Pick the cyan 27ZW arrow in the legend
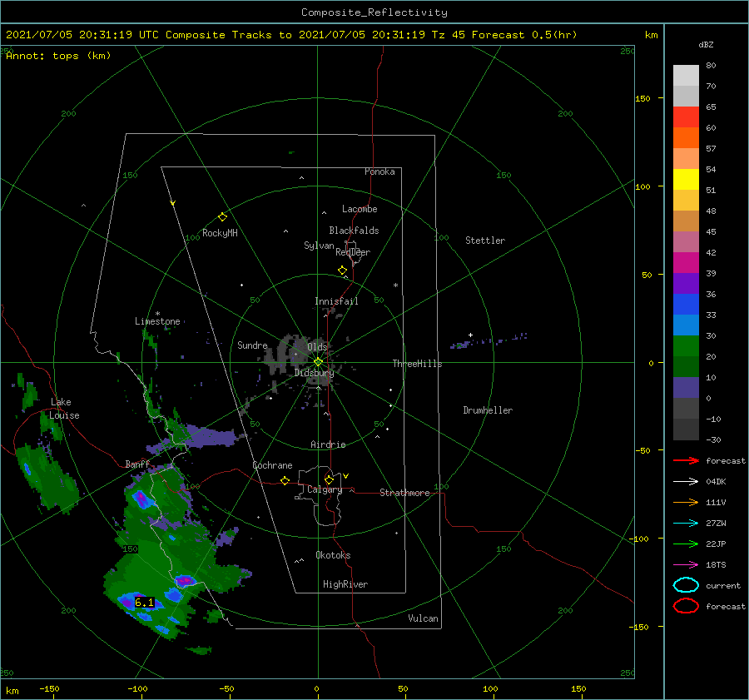The width and height of the screenshot is (749, 700). [x=686, y=524]
